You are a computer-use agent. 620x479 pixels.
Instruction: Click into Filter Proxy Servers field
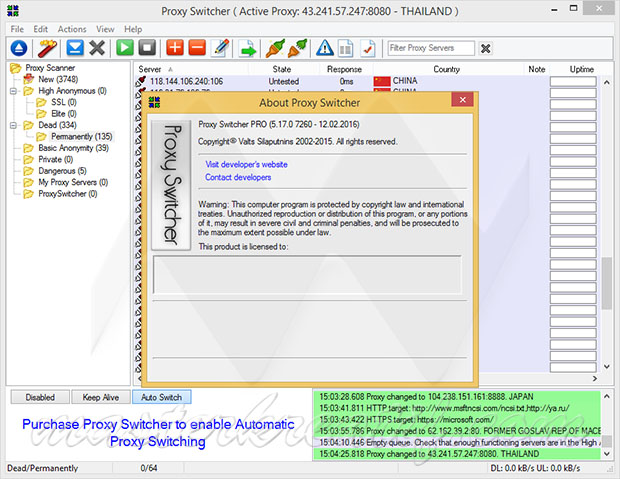431,48
